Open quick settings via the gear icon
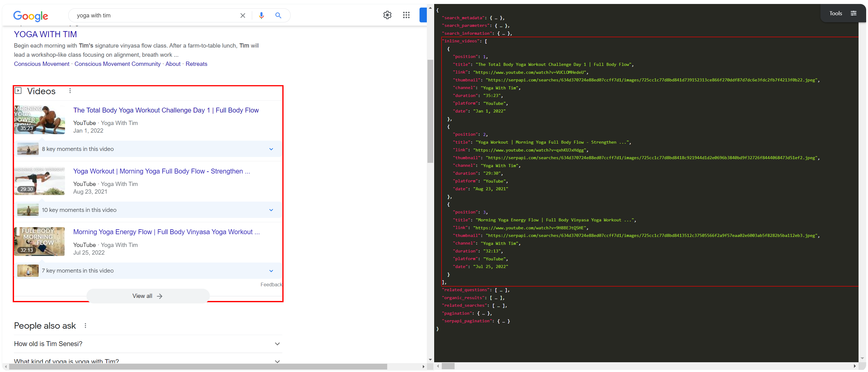This screenshot has height=372, width=868. [x=387, y=15]
